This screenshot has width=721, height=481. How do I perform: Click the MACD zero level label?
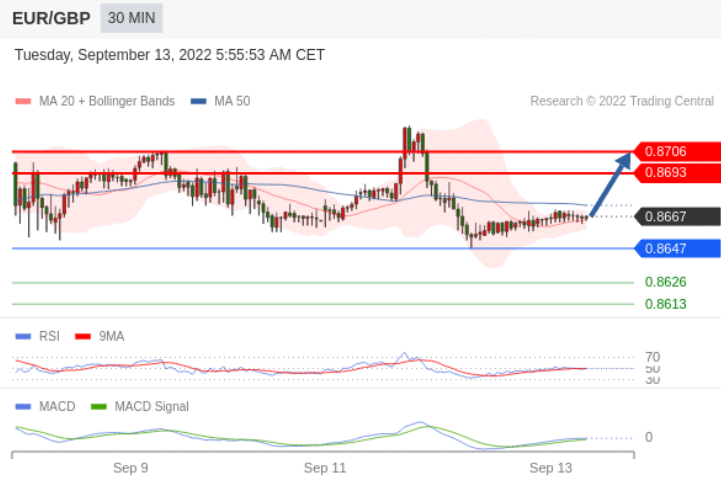[x=649, y=437]
